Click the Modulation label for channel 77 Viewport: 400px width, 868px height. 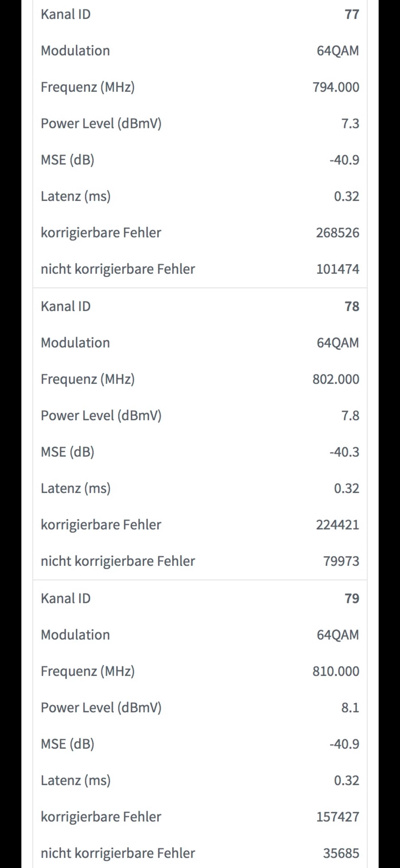pos(75,51)
